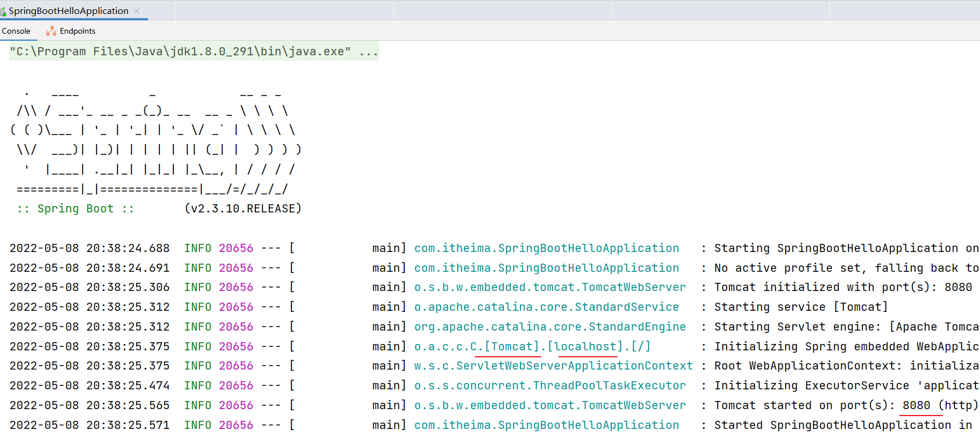
Task: Click timestamp 20:38:25.571 in the log
Action: (128, 425)
